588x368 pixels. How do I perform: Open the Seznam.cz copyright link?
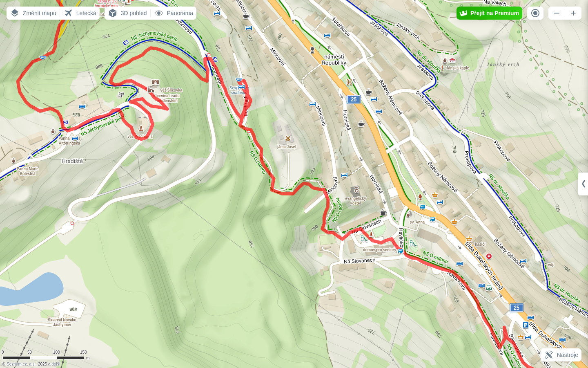pos(15,364)
